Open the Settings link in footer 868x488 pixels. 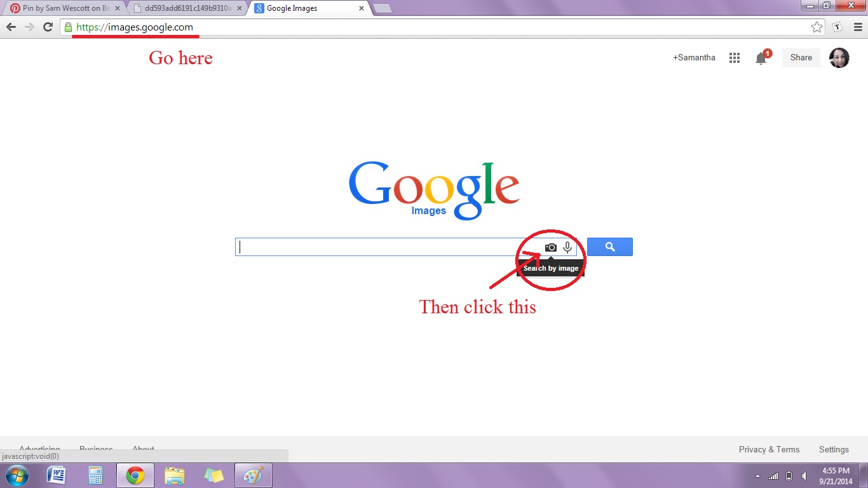click(834, 449)
